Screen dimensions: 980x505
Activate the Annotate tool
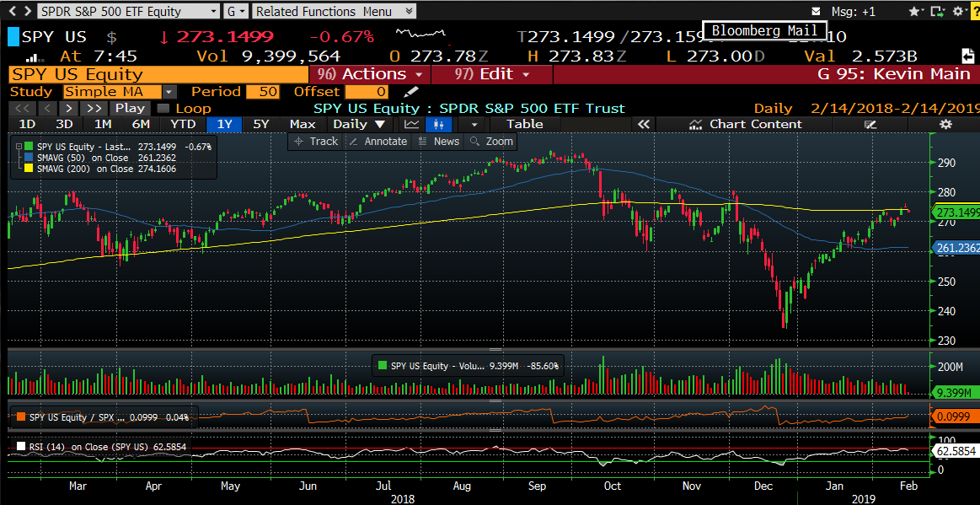coord(378,142)
